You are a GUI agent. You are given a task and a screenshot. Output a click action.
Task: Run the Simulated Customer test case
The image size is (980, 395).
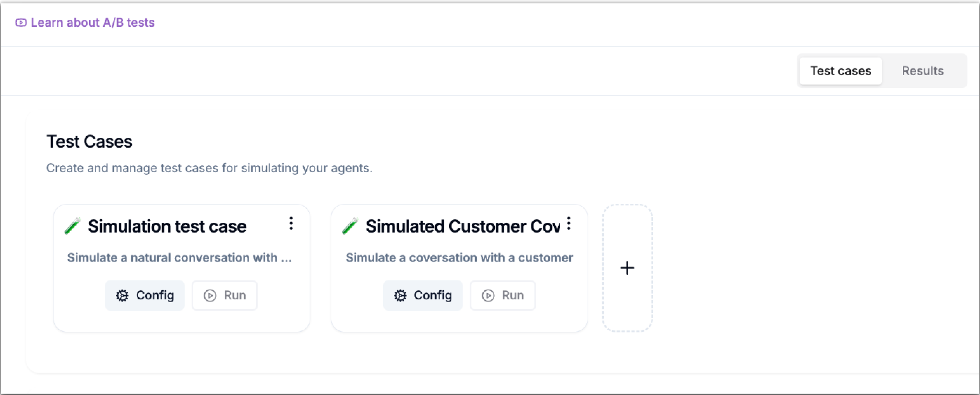point(503,295)
